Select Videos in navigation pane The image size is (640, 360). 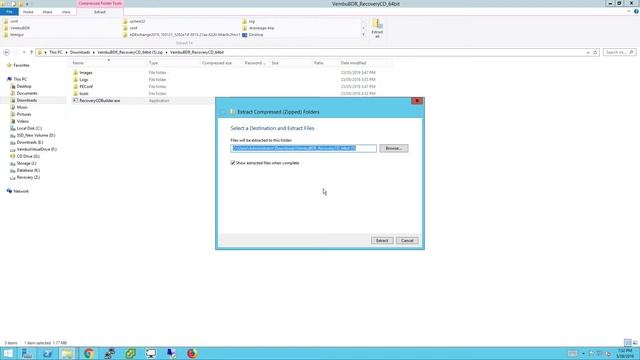pos(22,121)
